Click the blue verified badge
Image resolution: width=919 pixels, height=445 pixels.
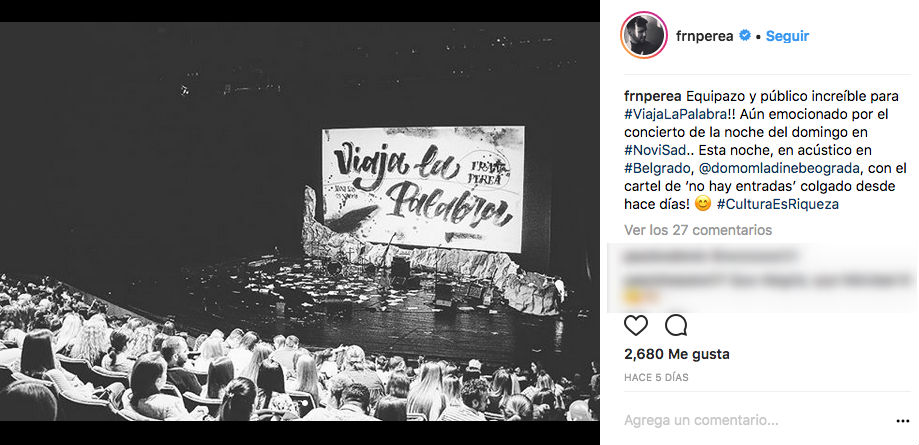coord(745,36)
